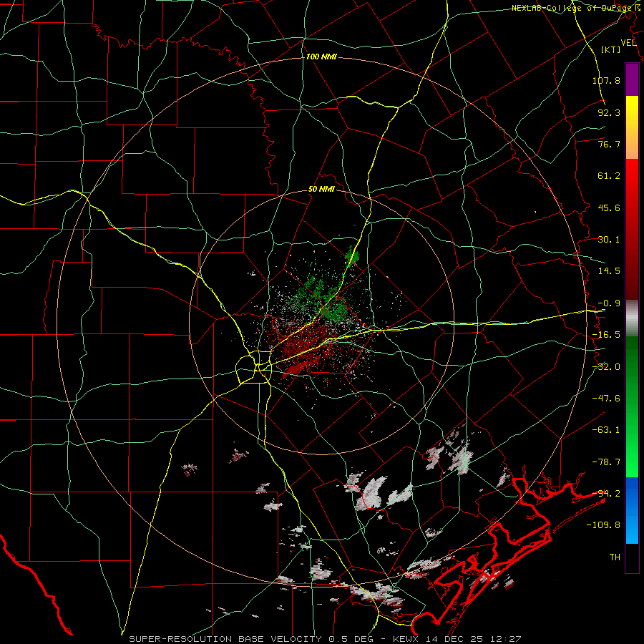Click the -47.6 legend value

point(606,399)
